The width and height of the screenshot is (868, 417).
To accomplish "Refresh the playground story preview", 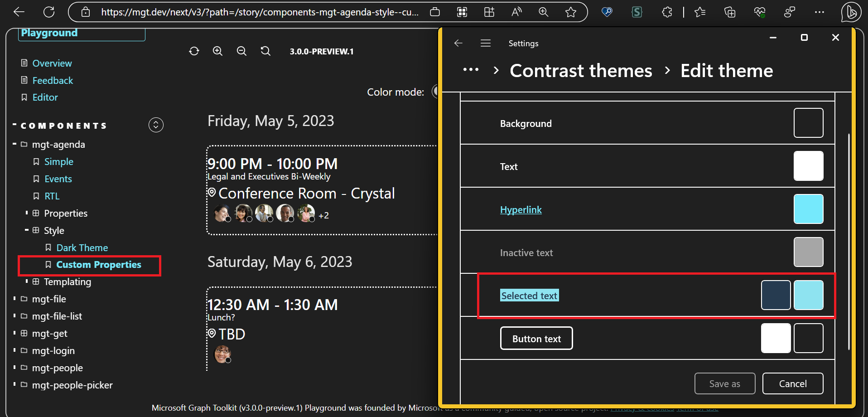I will tap(194, 51).
